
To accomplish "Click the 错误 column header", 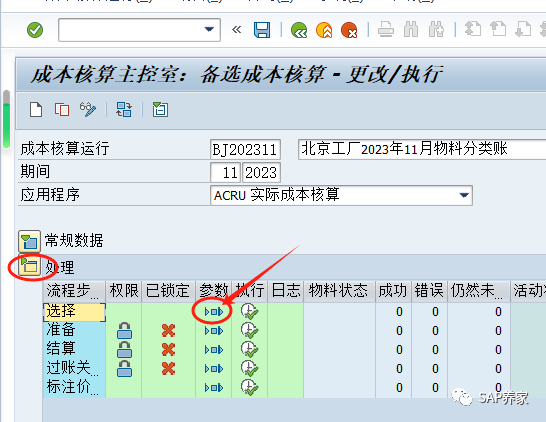I will tap(429, 291).
